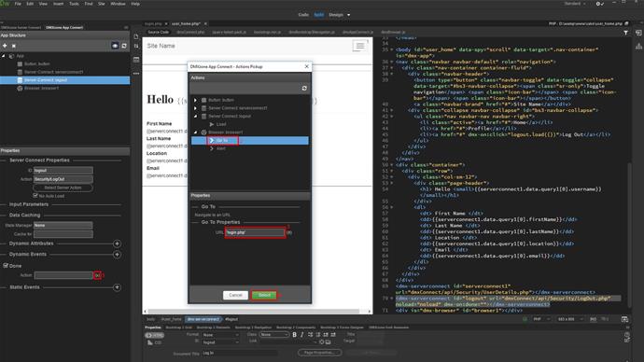644x362 pixels.
Task: Open the file management icon on vertical toolbar
Action: [x=136, y=46]
